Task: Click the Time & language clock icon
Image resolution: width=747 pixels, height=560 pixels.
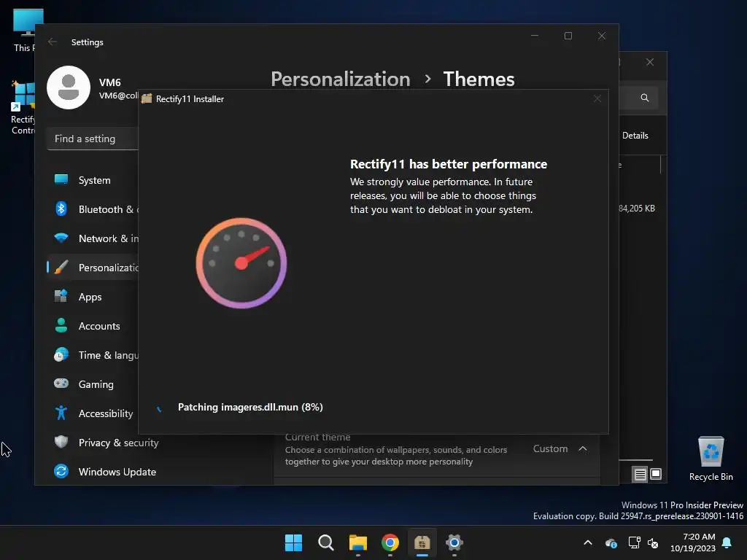Action: [x=61, y=355]
